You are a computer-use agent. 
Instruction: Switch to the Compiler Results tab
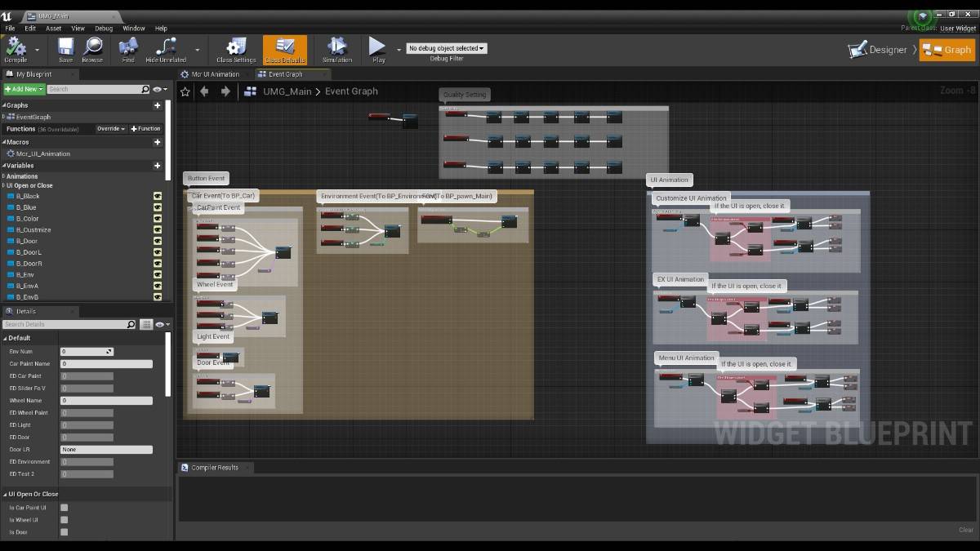[x=215, y=468]
